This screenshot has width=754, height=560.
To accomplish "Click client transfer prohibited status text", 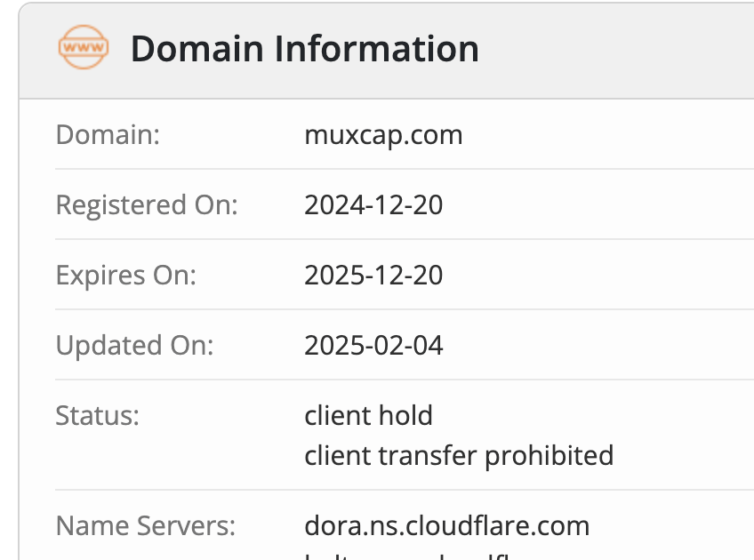I will coord(459,456).
